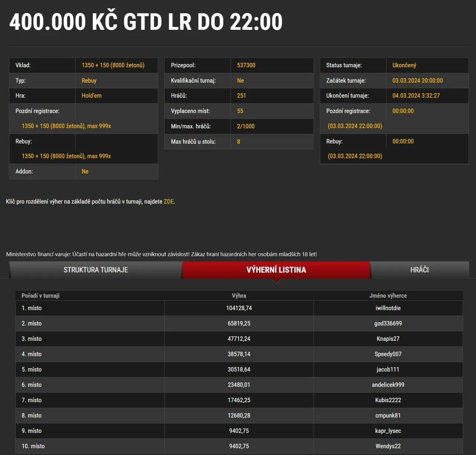Click the player name Knapis27
The width and height of the screenshot is (476, 455).
[x=388, y=339]
